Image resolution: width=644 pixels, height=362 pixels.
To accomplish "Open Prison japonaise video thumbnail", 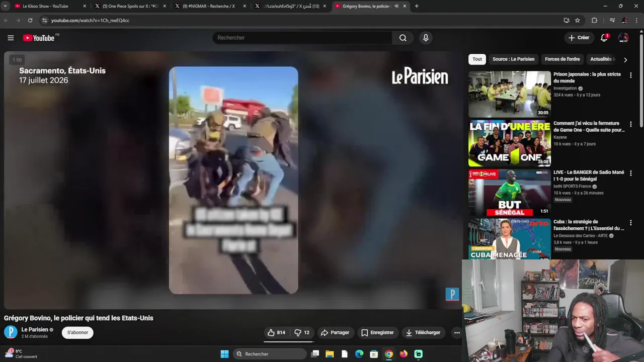I will (509, 94).
